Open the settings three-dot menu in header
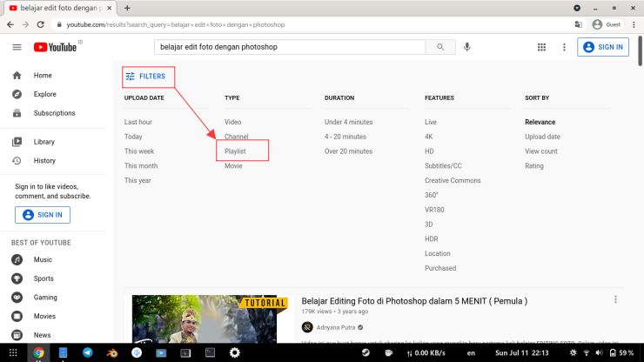This screenshot has height=362, width=644. point(564,47)
